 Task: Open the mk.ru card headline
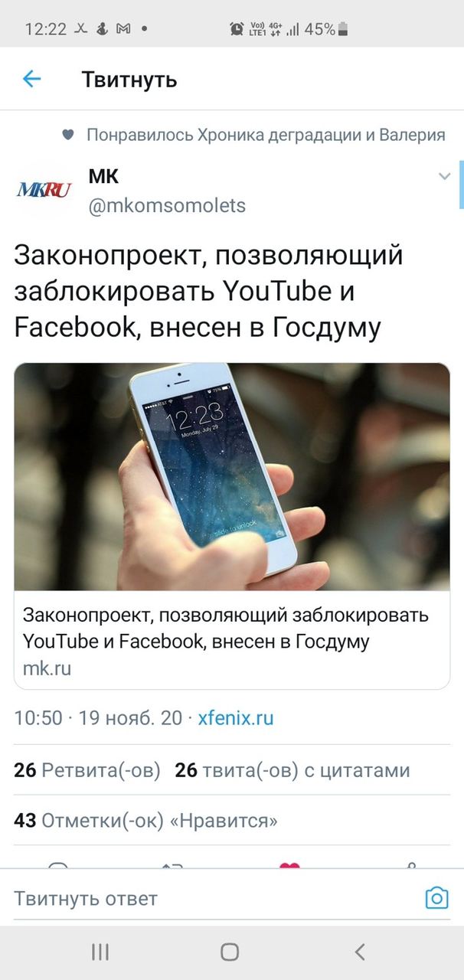coord(226,628)
